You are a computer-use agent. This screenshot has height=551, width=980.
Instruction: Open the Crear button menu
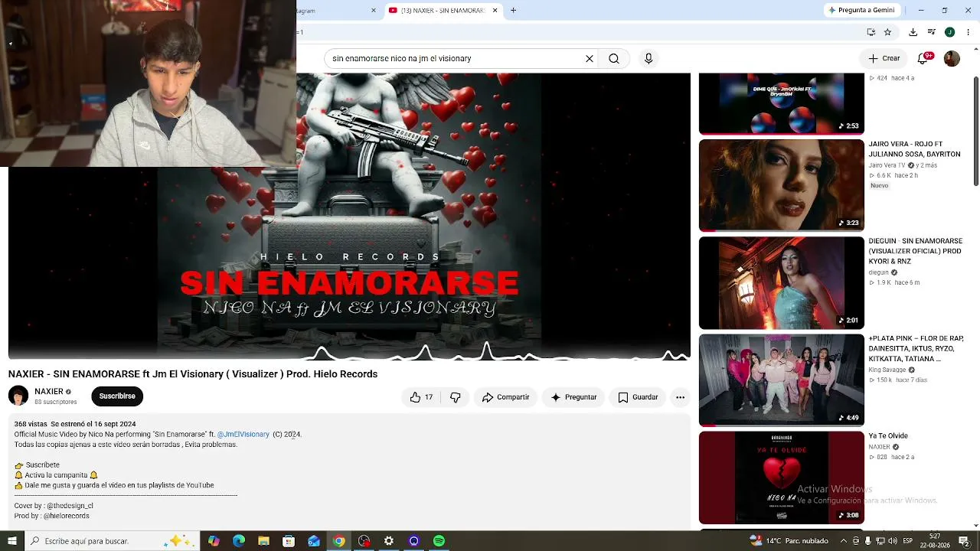click(x=884, y=58)
